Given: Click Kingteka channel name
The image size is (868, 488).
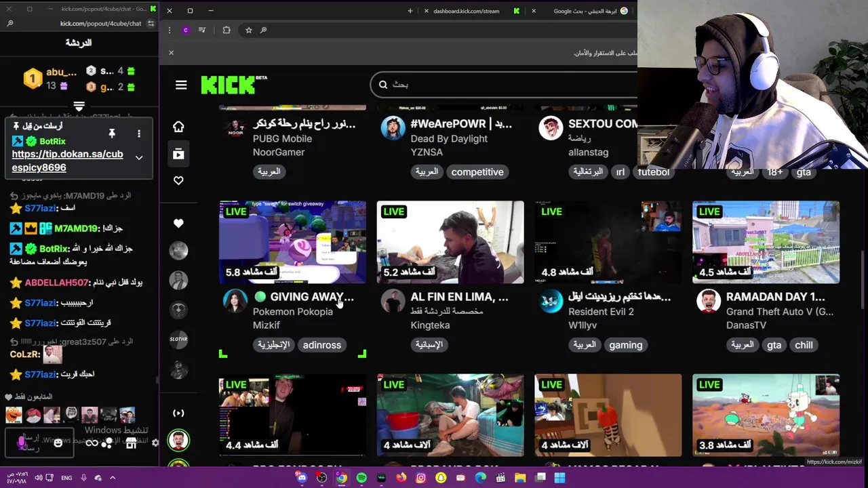Looking at the screenshot, I should click(430, 325).
